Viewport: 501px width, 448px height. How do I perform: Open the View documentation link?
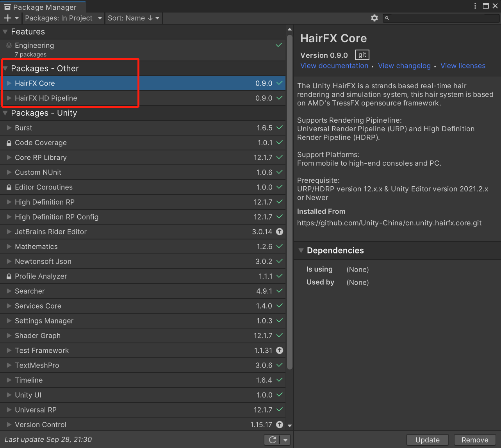coord(334,66)
